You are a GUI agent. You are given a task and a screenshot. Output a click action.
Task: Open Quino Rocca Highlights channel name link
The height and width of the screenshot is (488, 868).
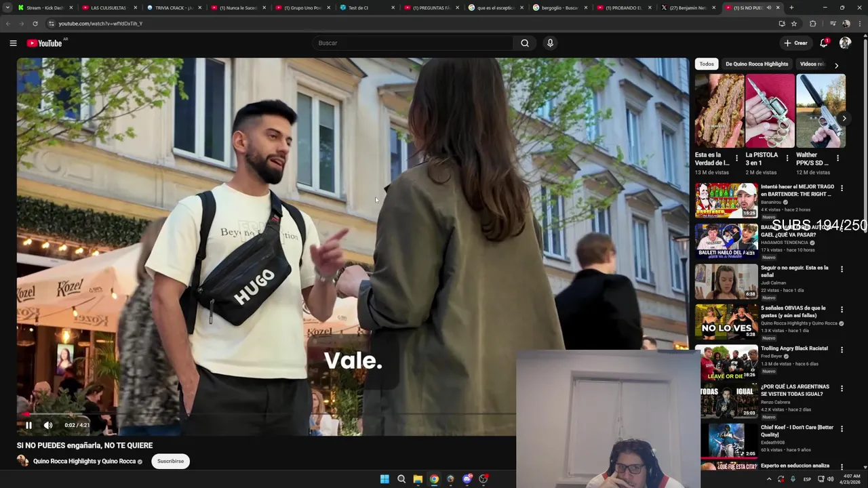pyautogui.click(x=84, y=461)
